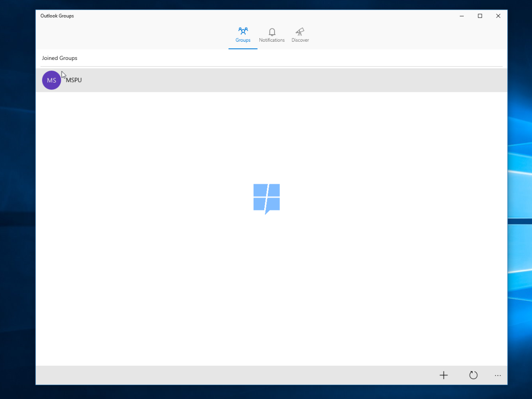
Task: Open the more options ellipsis menu
Action: pos(498,375)
